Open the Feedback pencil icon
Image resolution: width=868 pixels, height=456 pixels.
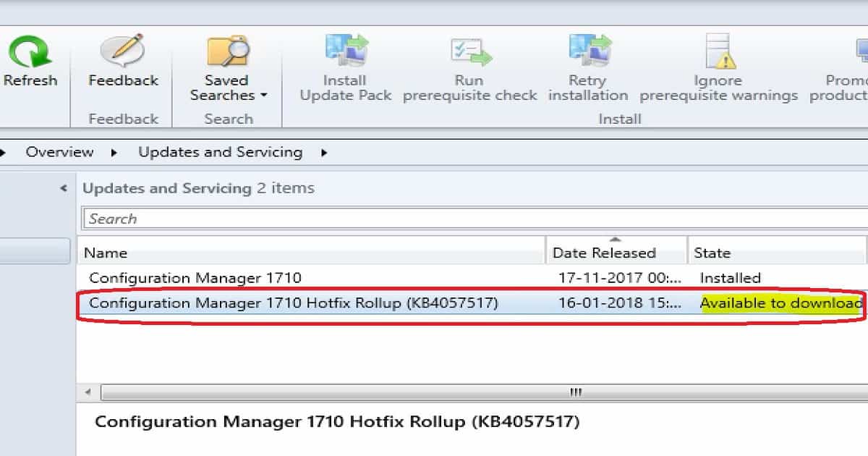coord(123,52)
